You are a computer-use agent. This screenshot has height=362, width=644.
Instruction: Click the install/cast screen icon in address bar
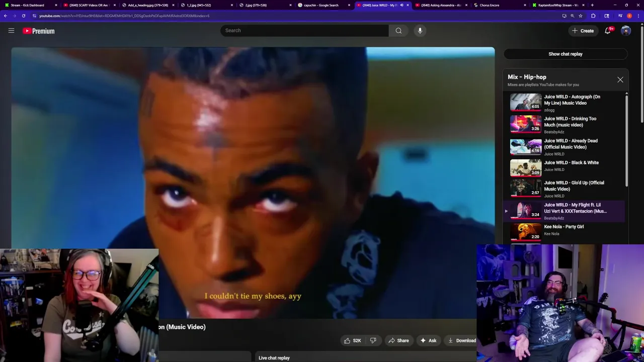coord(564,16)
